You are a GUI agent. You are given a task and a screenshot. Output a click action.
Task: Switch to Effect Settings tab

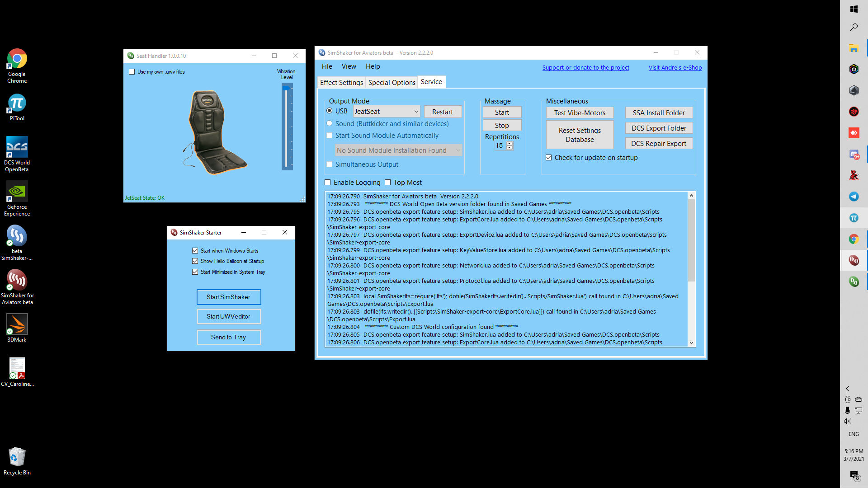[x=341, y=82]
